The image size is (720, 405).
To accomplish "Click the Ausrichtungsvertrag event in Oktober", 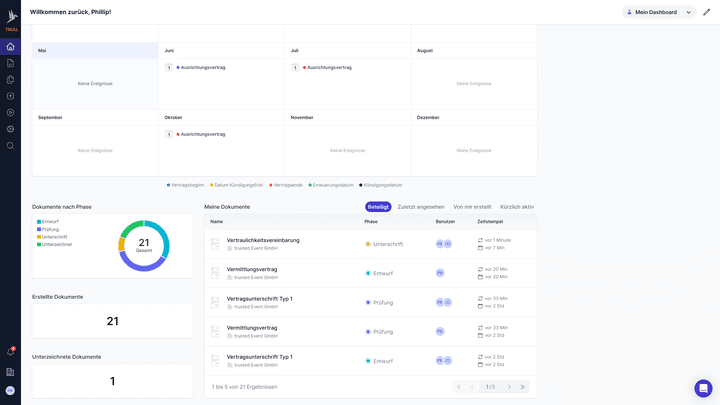I will [203, 134].
